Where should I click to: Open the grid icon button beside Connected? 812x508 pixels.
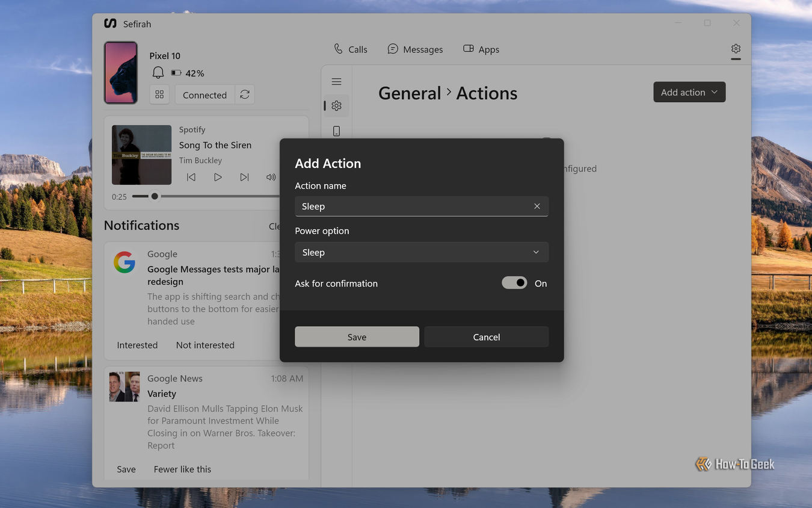(159, 94)
